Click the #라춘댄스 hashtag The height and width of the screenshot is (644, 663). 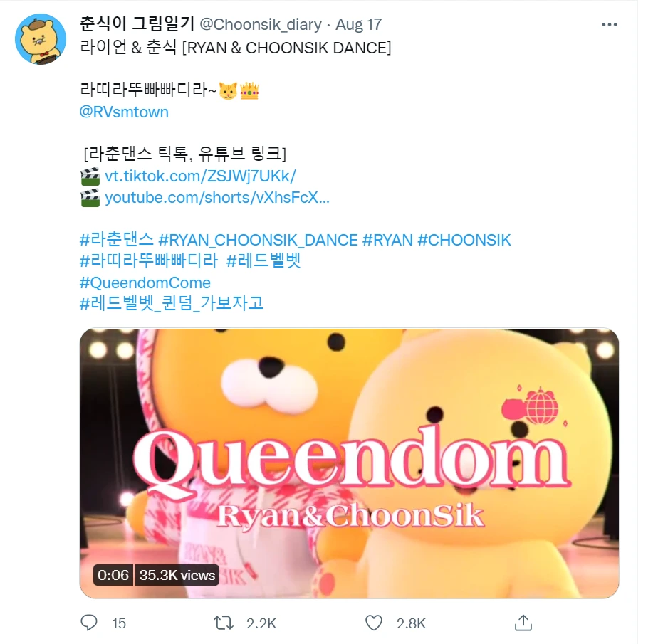coord(117,240)
